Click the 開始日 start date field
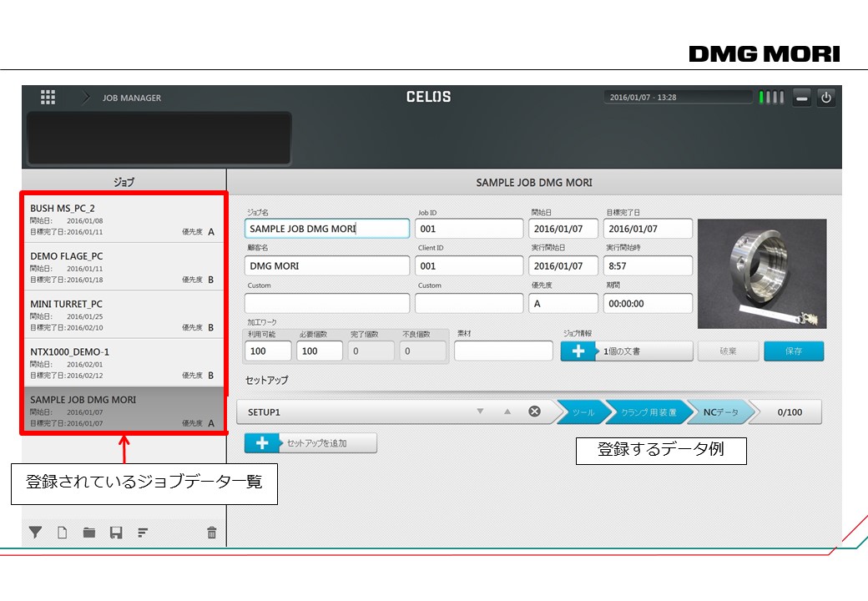Screen dimensions: 868x601 click(x=563, y=229)
